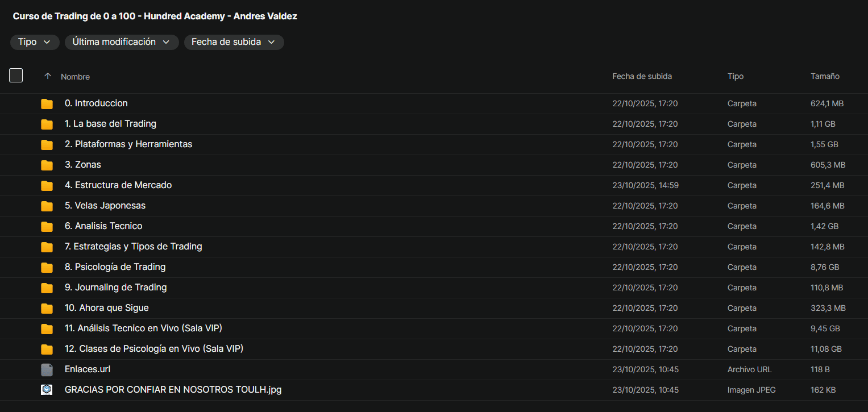Click the Enlaces.url file icon
Viewport: 868px width, 412px height.
click(x=47, y=370)
